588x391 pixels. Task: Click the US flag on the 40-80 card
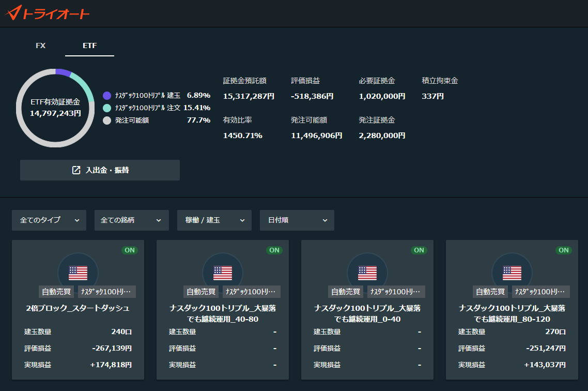223,273
